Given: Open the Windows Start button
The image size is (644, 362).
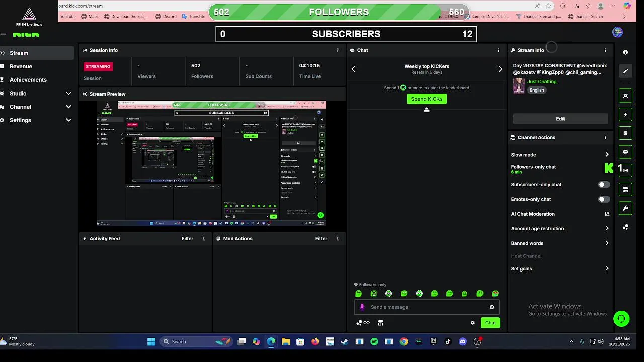Looking at the screenshot, I should [151, 342].
